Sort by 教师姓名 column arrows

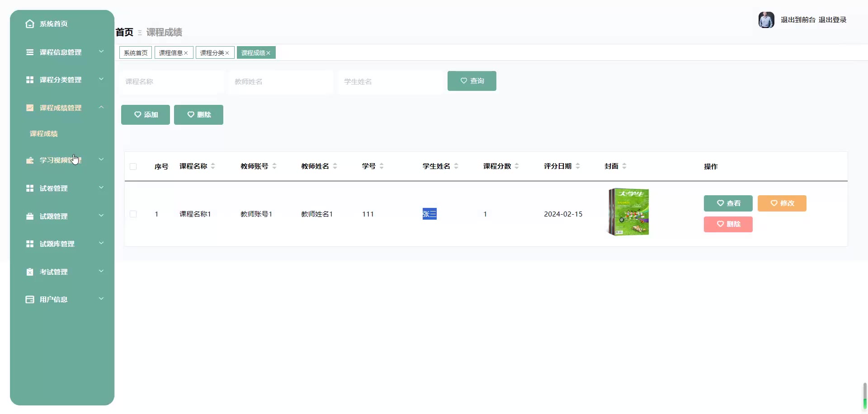(x=335, y=166)
